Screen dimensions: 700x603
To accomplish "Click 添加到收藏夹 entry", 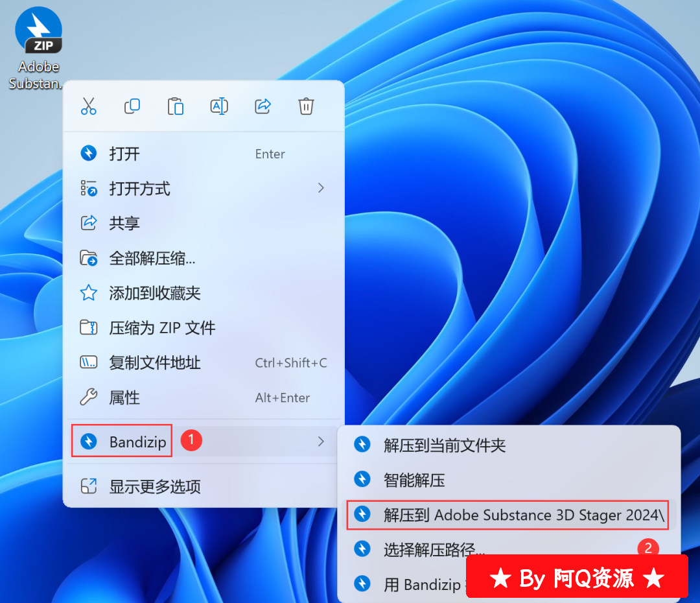I will tap(204, 293).
